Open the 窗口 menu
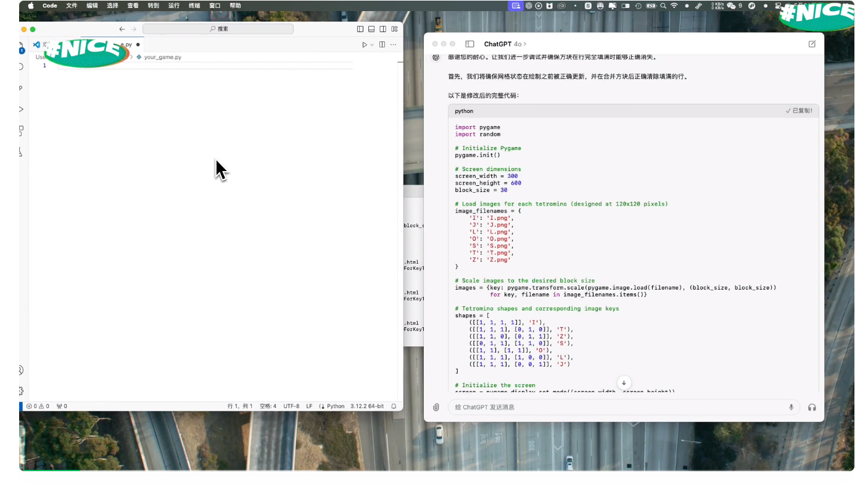The image size is (868, 486). [x=215, y=6]
